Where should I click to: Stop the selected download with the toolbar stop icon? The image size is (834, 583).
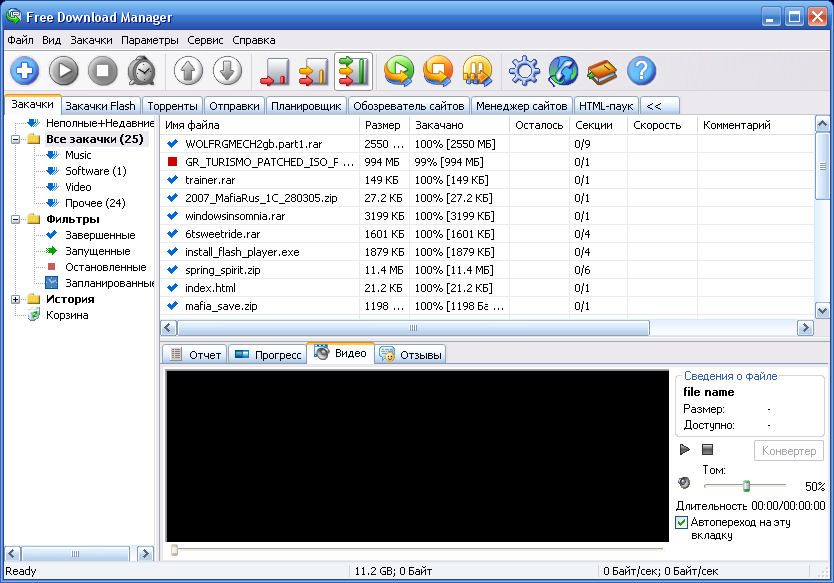coord(103,71)
